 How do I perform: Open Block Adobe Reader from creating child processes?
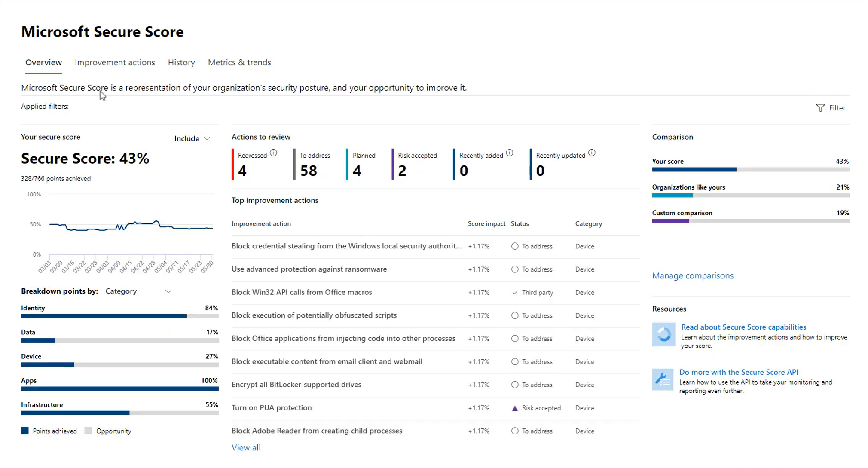coord(317,431)
